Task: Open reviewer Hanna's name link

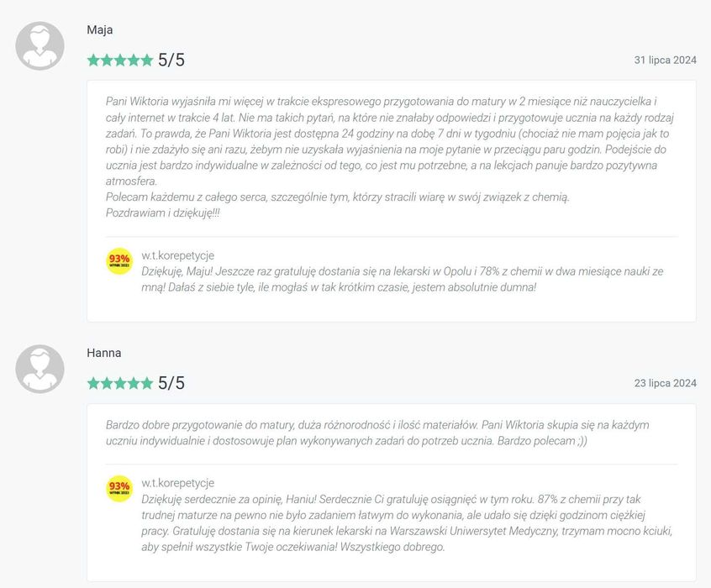Action: pos(104,353)
